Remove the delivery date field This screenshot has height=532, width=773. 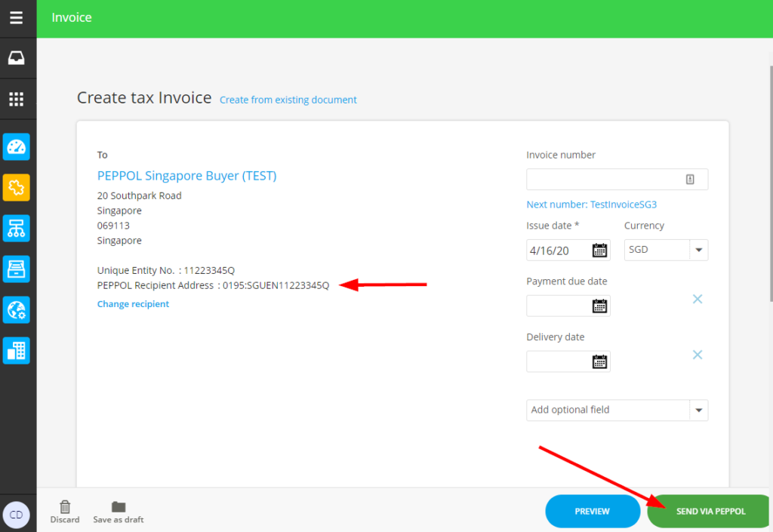click(697, 355)
